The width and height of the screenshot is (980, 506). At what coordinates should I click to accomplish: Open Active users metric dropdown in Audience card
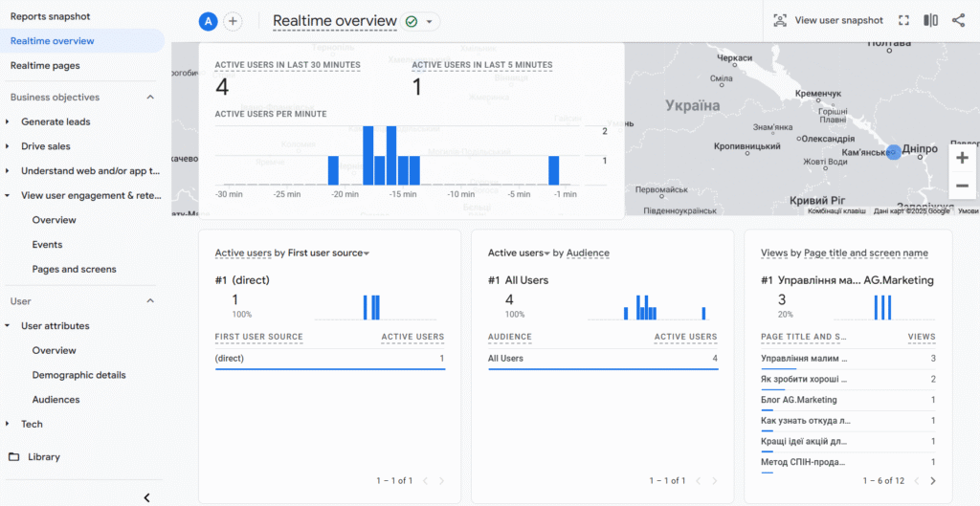point(546,253)
